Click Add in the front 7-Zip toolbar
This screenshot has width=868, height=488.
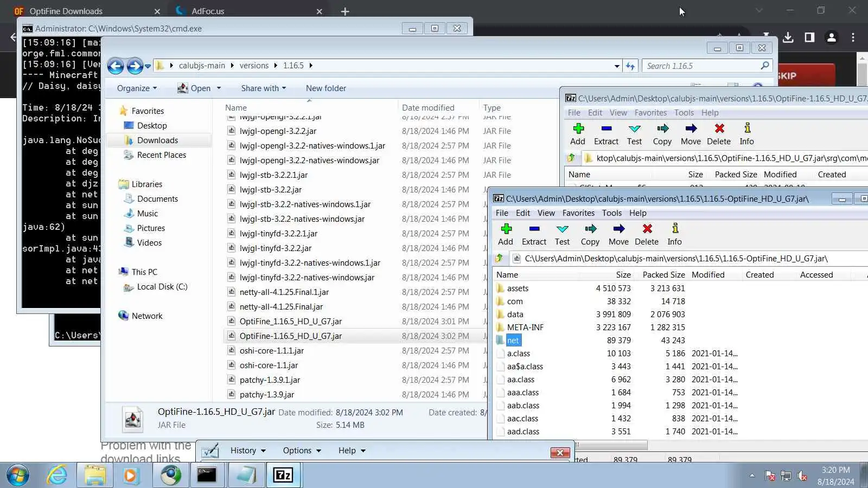tap(506, 234)
